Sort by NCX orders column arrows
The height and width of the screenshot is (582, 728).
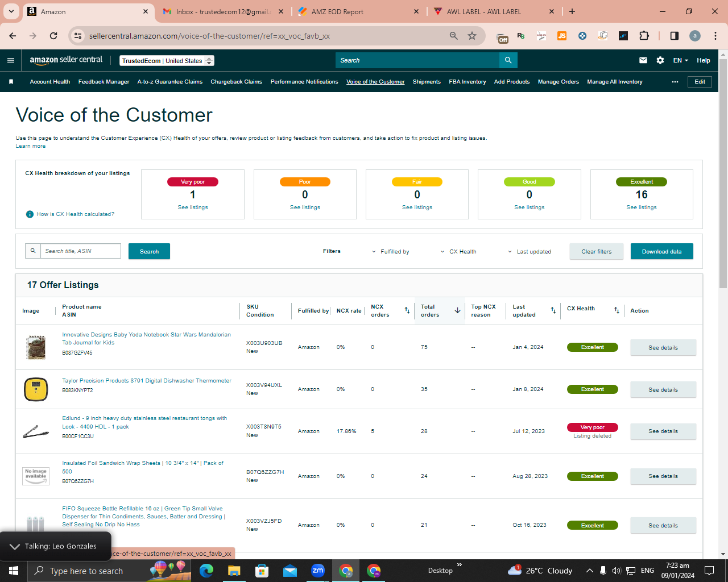407,310
